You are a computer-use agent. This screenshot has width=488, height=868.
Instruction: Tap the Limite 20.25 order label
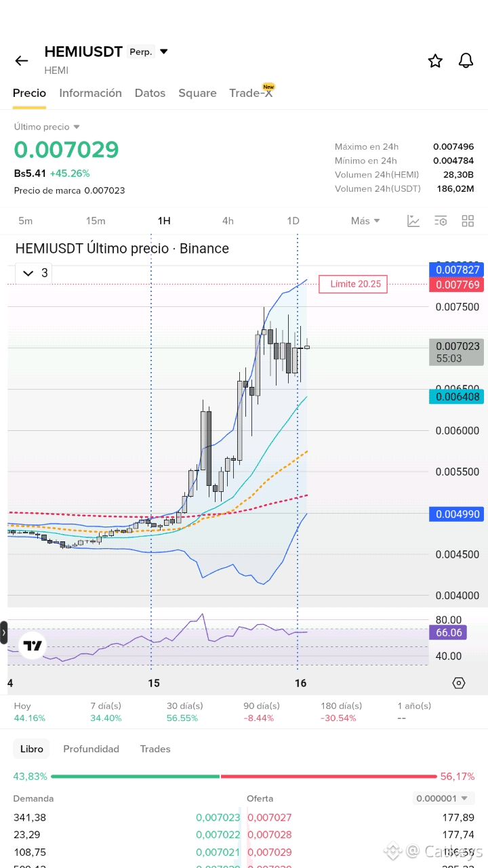pos(353,284)
